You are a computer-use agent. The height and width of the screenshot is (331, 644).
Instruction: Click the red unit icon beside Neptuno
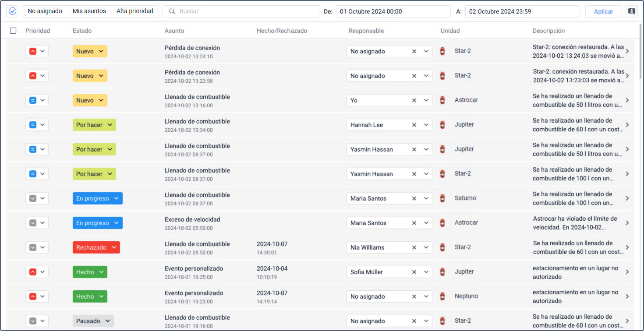point(442,296)
